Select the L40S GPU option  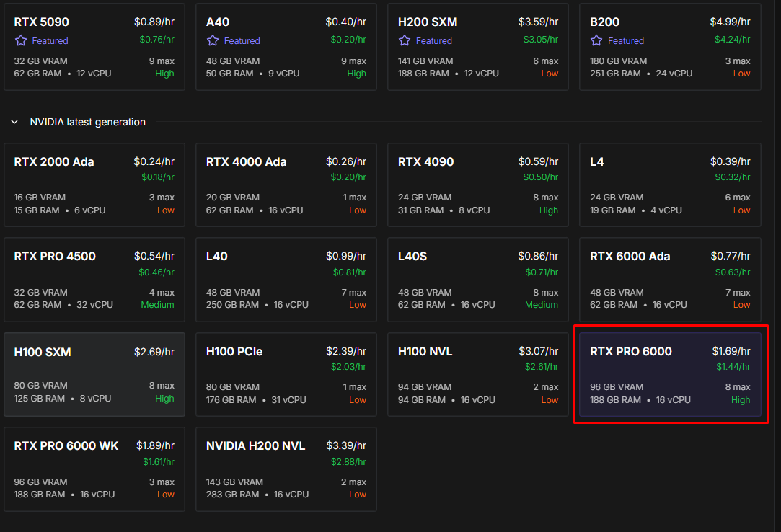click(x=477, y=280)
